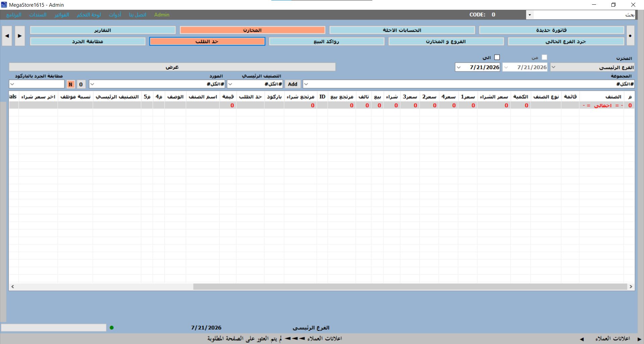Click the right arrow navigation button
Viewport: 644px width, 344px height.
pos(20,36)
